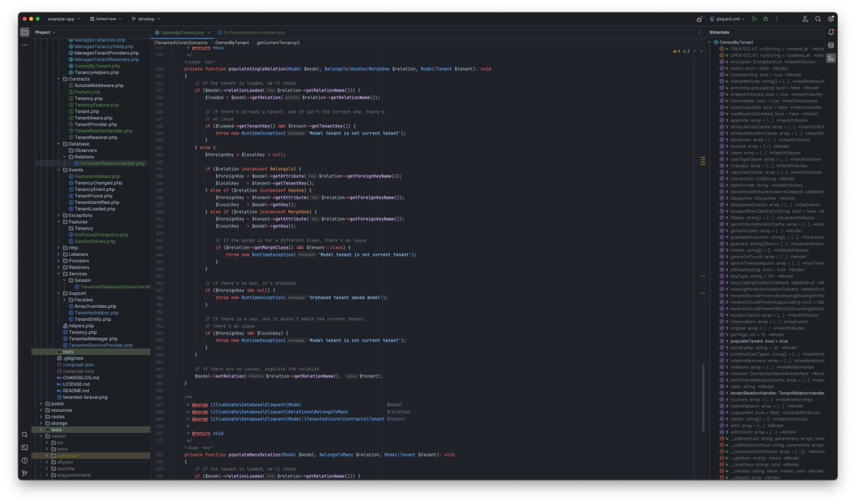Expand the Listeners folder
The image size is (856, 504).
[x=58, y=254]
